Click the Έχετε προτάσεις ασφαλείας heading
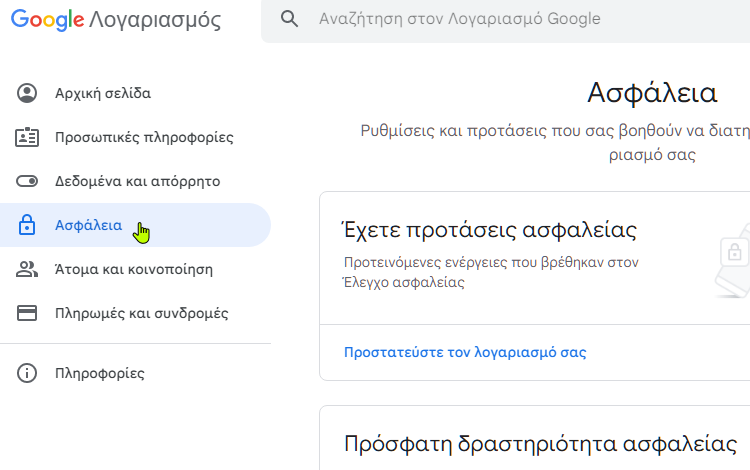Image resolution: width=750 pixels, height=470 pixels. point(490,230)
